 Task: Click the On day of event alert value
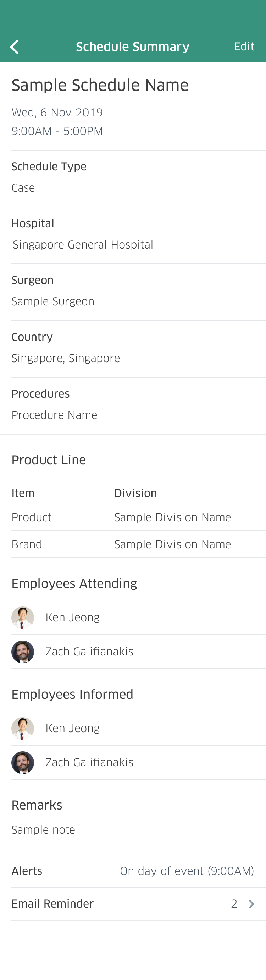click(187, 871)
